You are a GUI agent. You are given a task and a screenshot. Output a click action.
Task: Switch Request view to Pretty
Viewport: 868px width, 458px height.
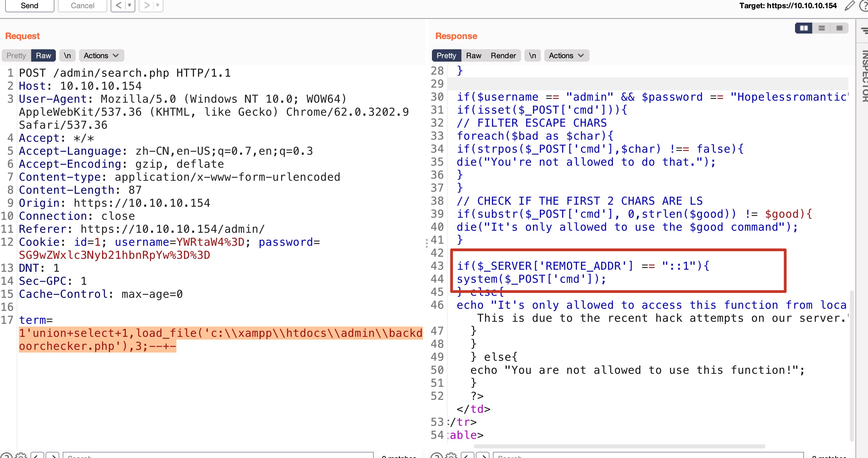point(16,55)
